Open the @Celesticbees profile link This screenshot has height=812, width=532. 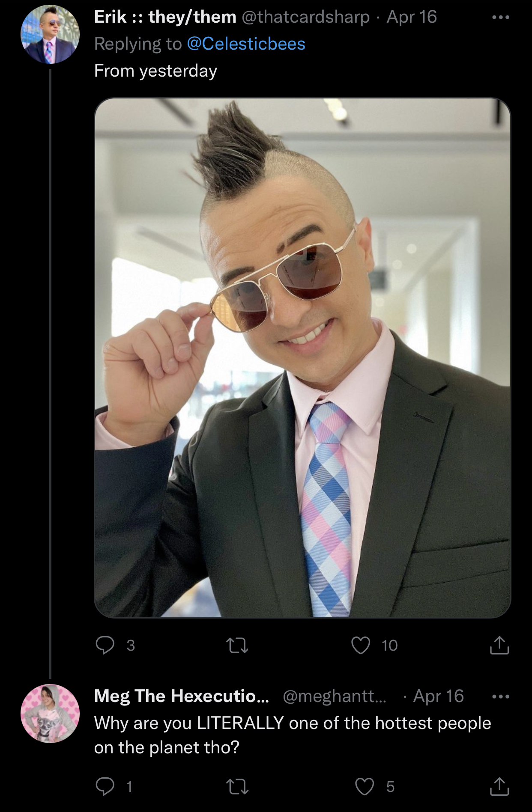[246, 44]
